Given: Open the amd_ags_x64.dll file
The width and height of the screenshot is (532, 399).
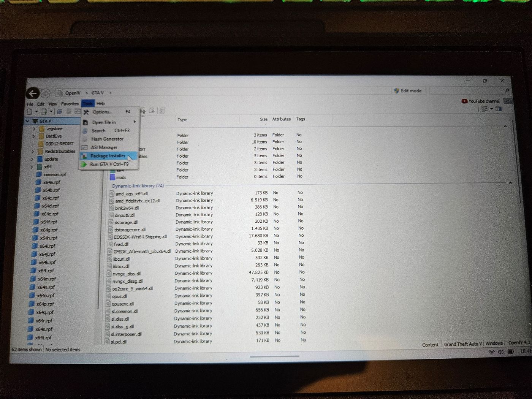Looking at the screenshot, I should (x=131, y=194).
